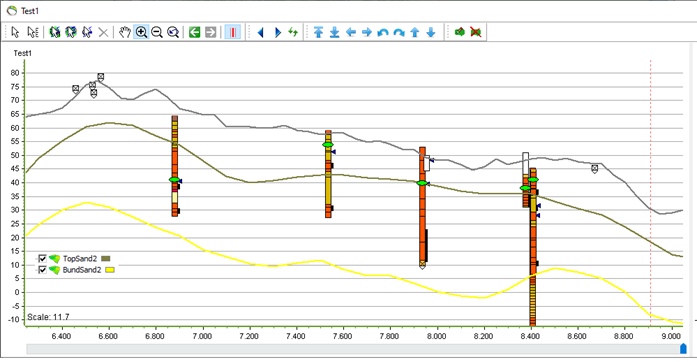Go back using green left arrow button
Image resolution: width=697 pixels, height=362 pixels.
pos(194,32)
